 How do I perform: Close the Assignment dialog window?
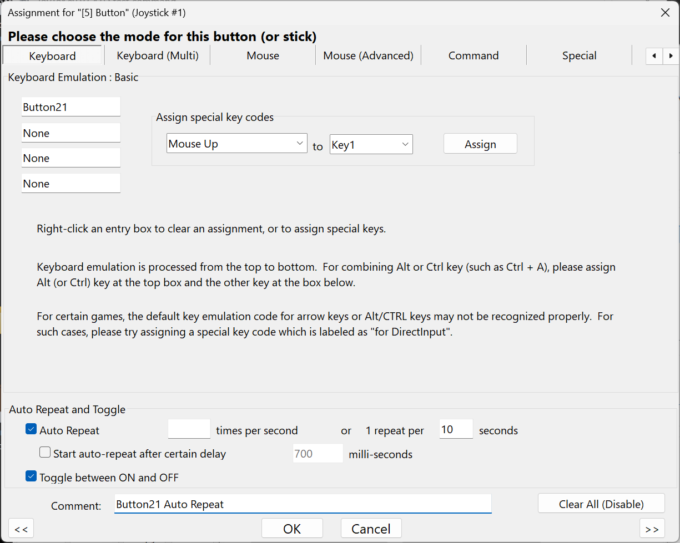point(665,13)
